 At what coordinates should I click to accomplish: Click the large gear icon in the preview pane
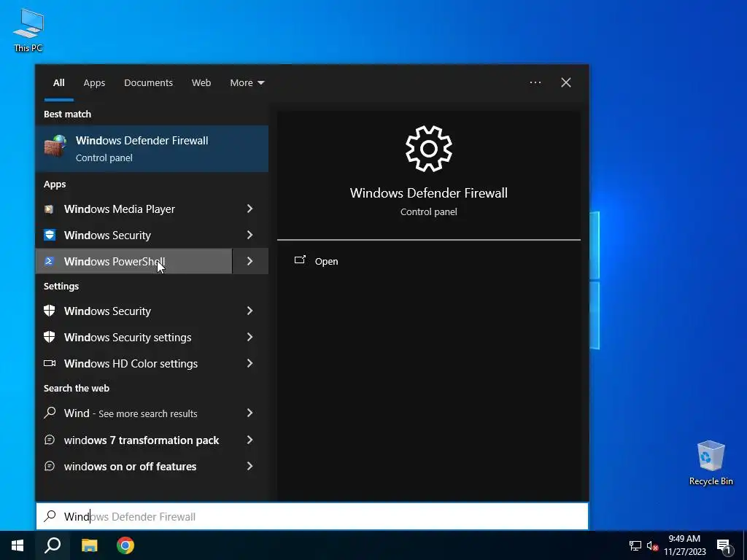point(429,149)
